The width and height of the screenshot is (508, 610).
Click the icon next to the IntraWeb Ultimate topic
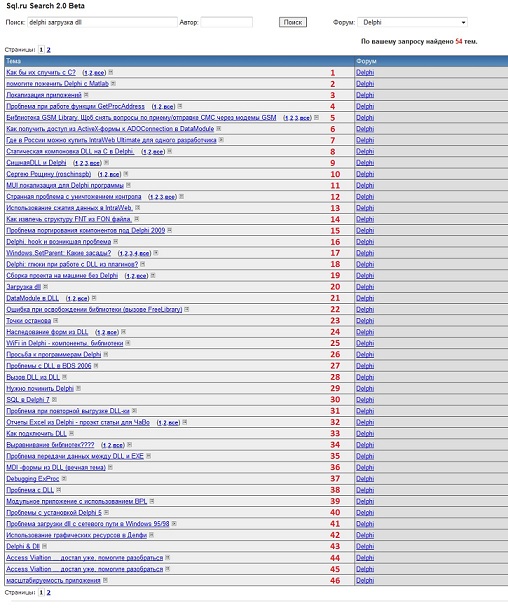[221, 140]
